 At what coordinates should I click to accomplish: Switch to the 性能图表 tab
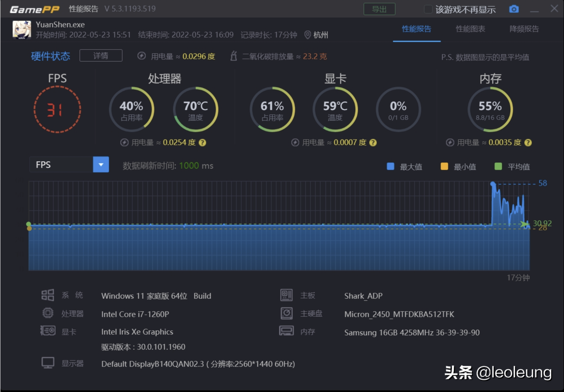(x=470, y=29)
